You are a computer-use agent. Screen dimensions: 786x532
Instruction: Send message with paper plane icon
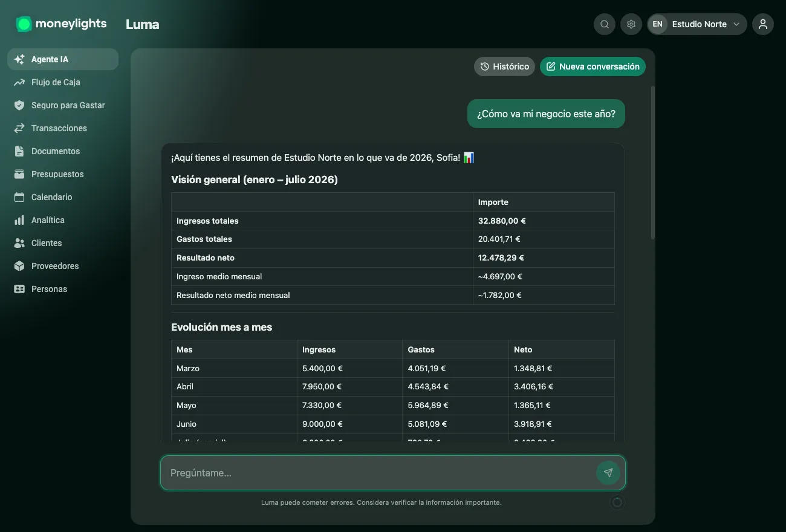coord(608,473)
